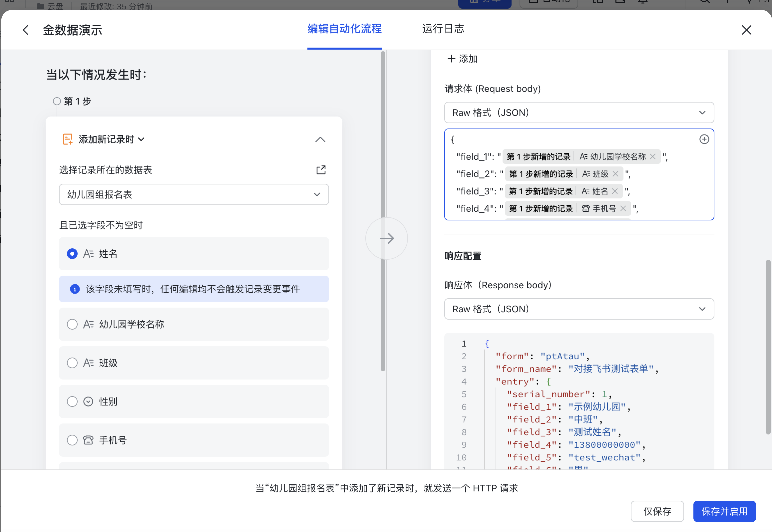Click the 第 1 步 step marker circle
Screen dimensions: 772x532
(57, 101)
